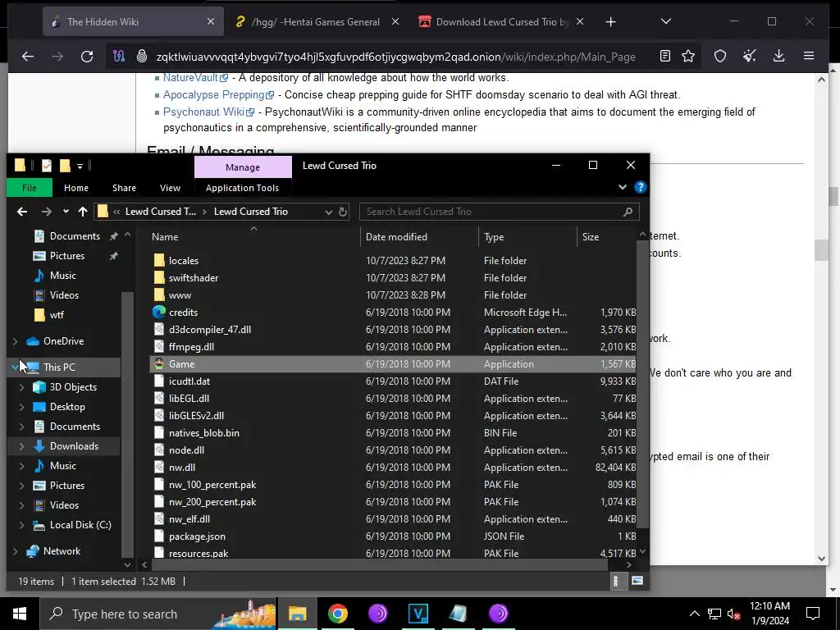This screenshot has width=840, height=630.
Task: Refresh the Lewd Cursed Trio folder view
Action: coord(343,212)
